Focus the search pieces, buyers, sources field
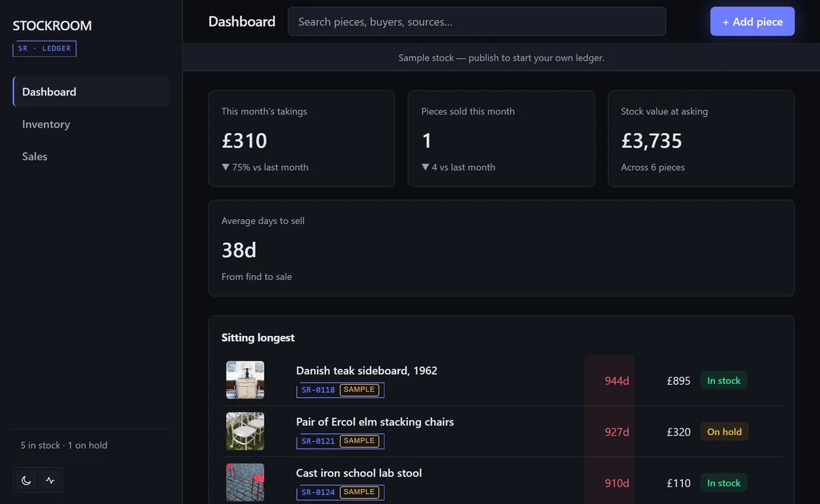This screenshot has width=820, height=504. tap(477, 21)
